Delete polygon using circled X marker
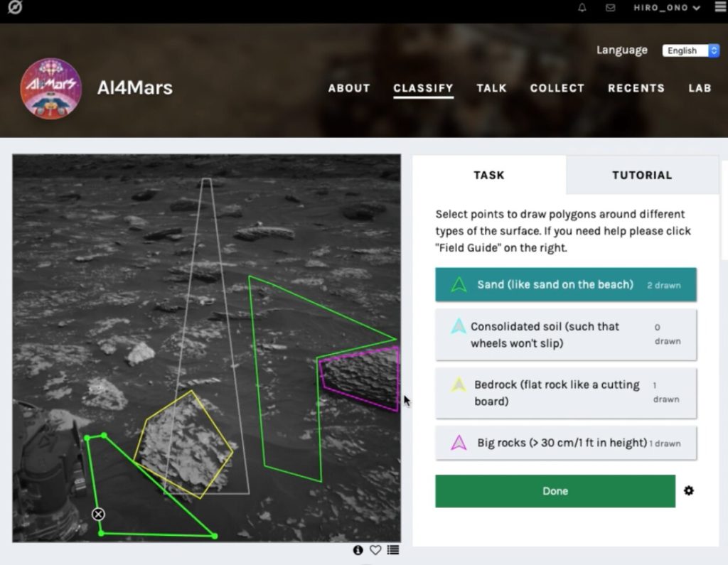The height and width of the screenshot is (565, 728). click(x=98, y=515)
